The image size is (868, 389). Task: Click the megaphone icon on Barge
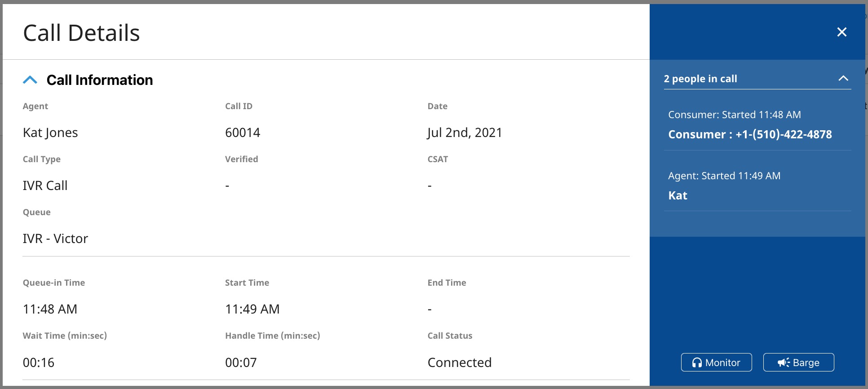click(784, 362)
